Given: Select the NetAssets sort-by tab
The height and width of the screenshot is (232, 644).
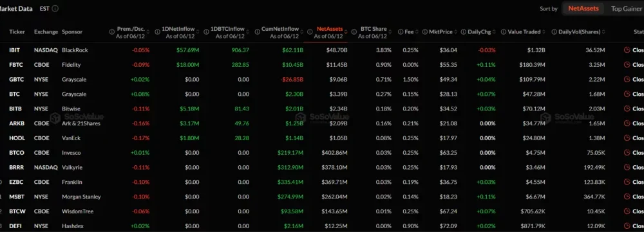Looking at the screenshot, I should click(x=583, y=8).
